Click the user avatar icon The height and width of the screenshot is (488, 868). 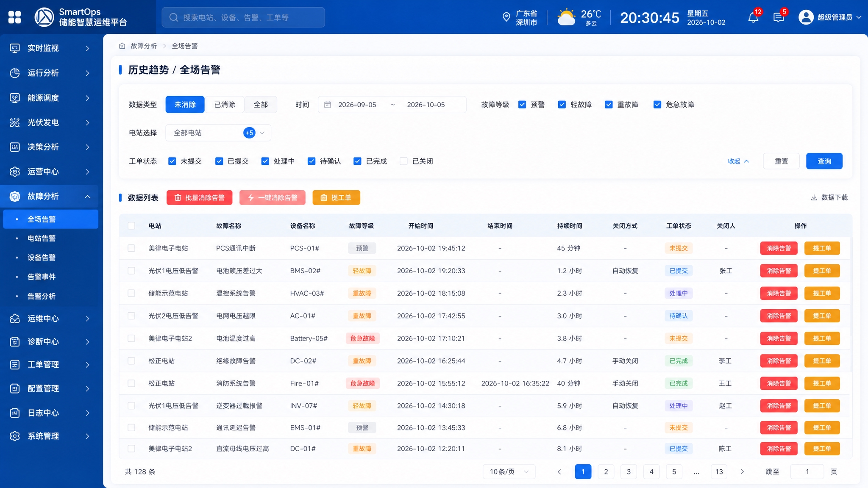tap(806, 17)
